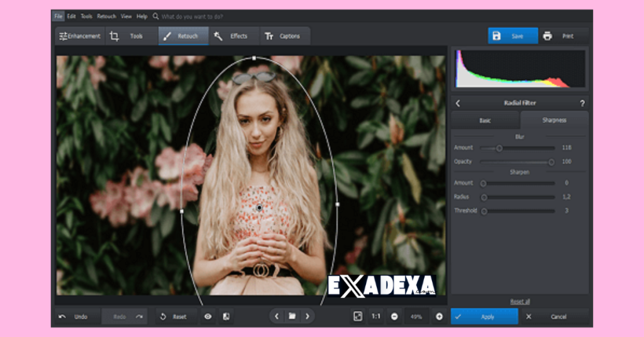Click the right handle of the ellipse
644x337 pixels.
pyautogui.click(x=337, y=204)
